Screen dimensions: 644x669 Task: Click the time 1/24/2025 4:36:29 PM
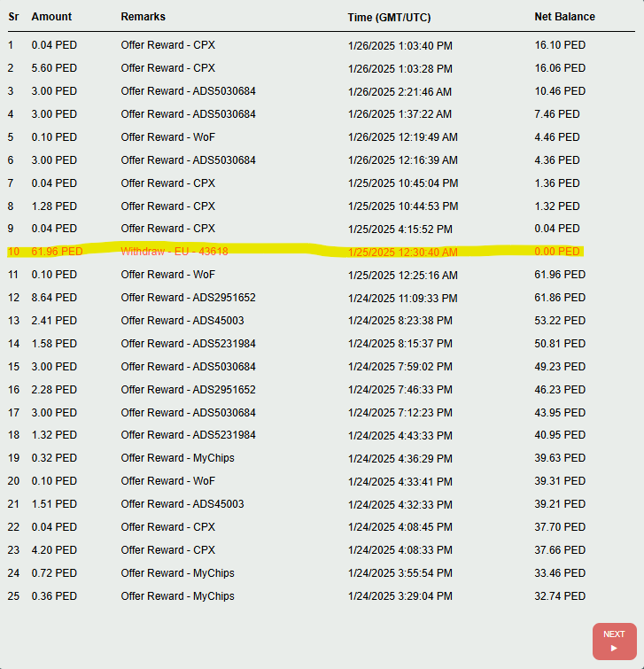(x=400, y=459)
